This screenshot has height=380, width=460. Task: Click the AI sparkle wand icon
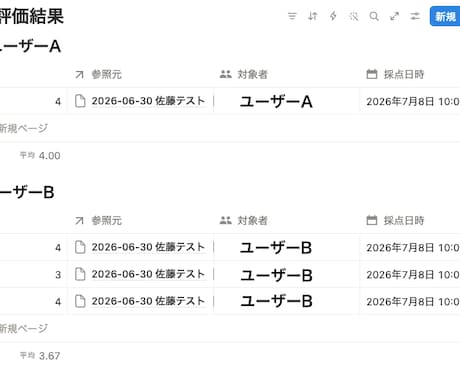(x=353, y=16)
